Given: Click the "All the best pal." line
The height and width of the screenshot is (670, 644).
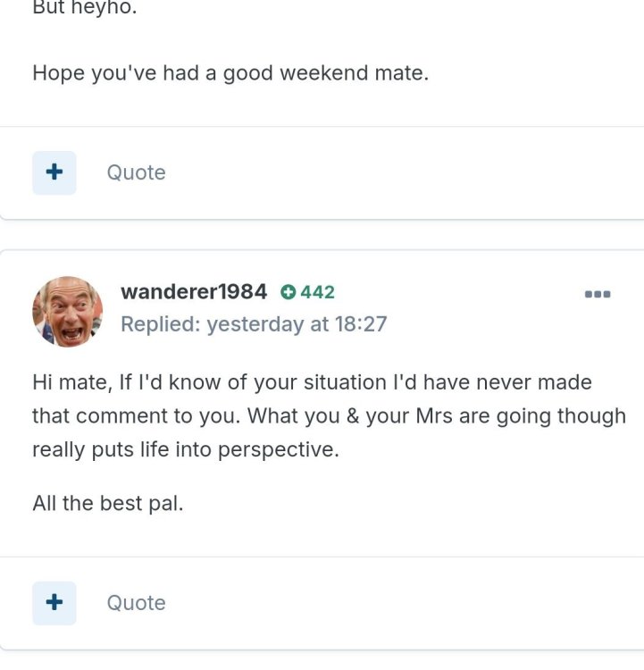Looking at the screenshot, I should click(107, 503).
